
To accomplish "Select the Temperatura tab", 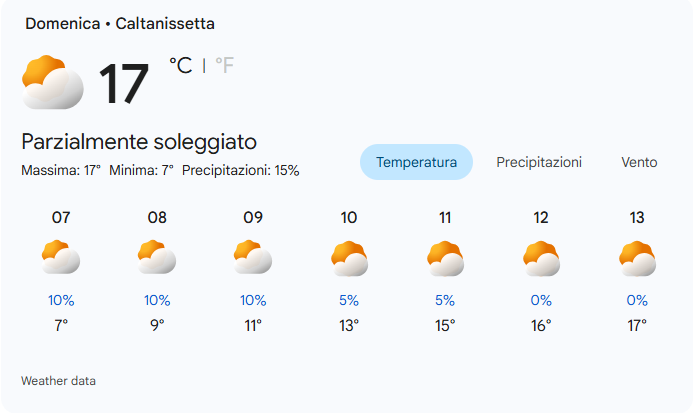I will 416,162.
